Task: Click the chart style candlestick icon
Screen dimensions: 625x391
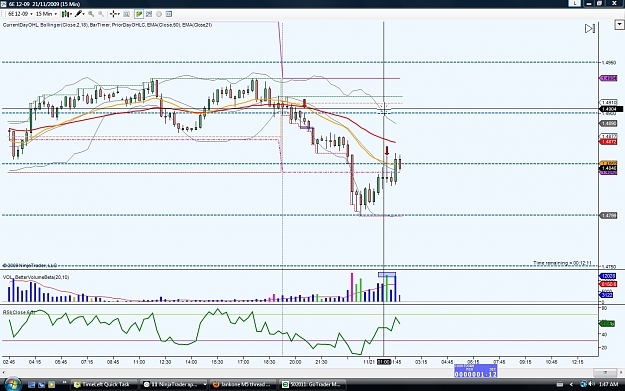Action: coord(65,14)
